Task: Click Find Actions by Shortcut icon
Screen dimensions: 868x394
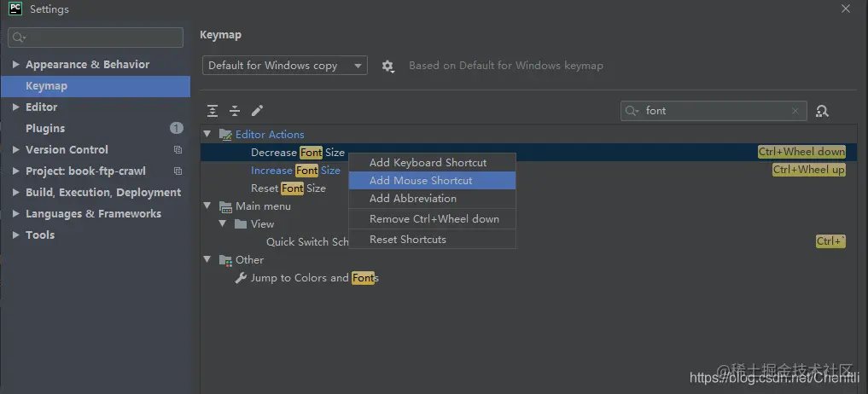Action: pos(823,111)
